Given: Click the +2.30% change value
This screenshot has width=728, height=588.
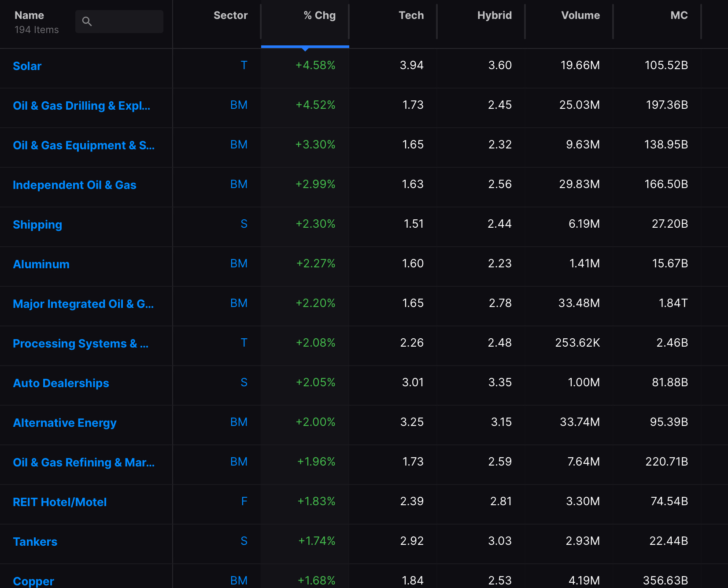Looking at the screenshot, I should [315, 224].
